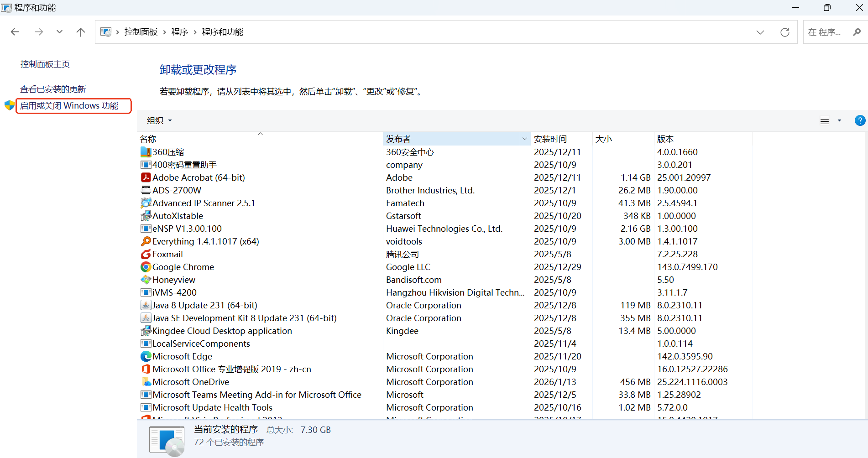Click the 400密码重置助手 program icon
Screen dimensions: 868x458
146,165
